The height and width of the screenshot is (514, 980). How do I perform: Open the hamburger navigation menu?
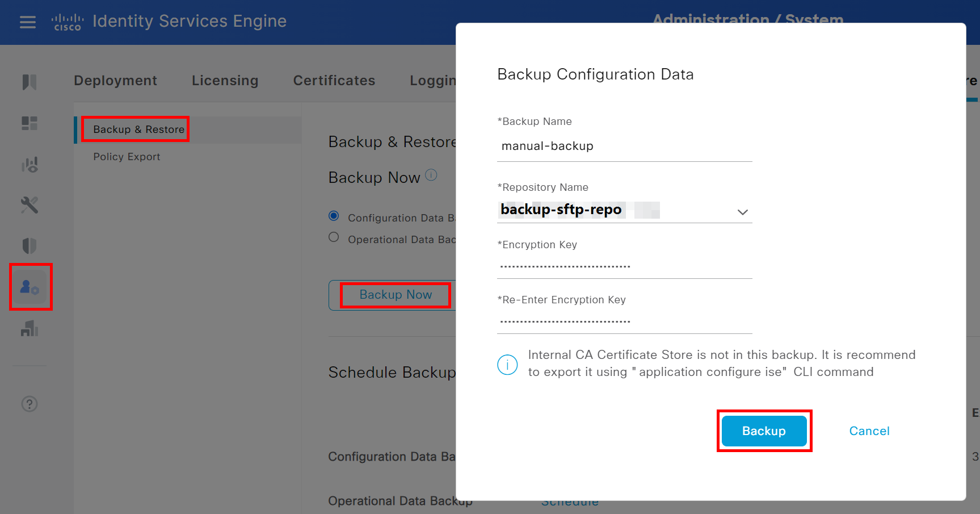[28, 22]
